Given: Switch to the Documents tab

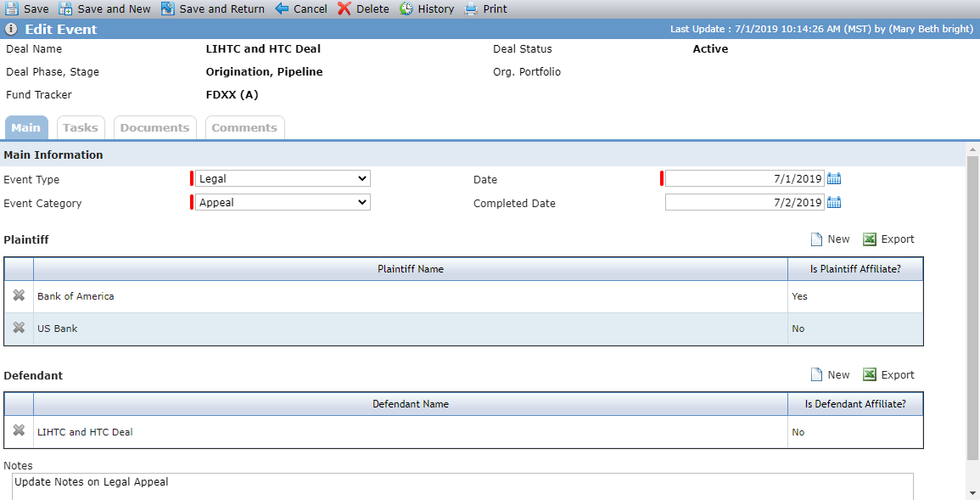Looking at the screenshot, I should pos(155,127).
